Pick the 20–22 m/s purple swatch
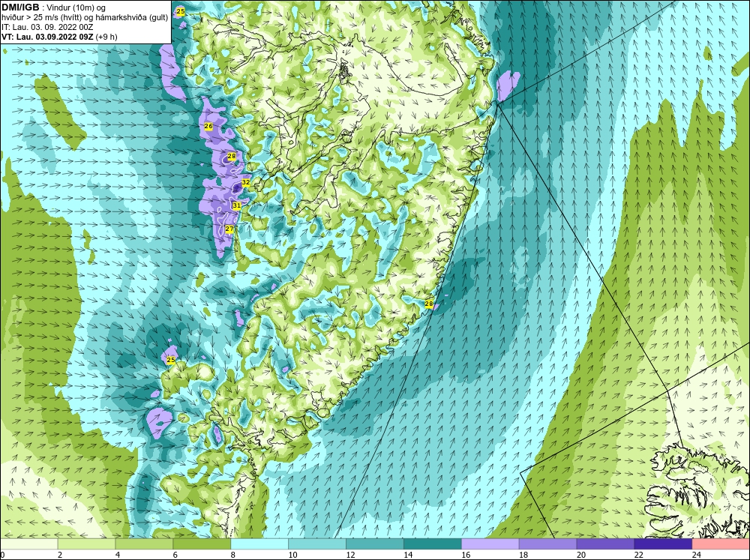Viewport: 750px width, 560px height. point(605,544)
